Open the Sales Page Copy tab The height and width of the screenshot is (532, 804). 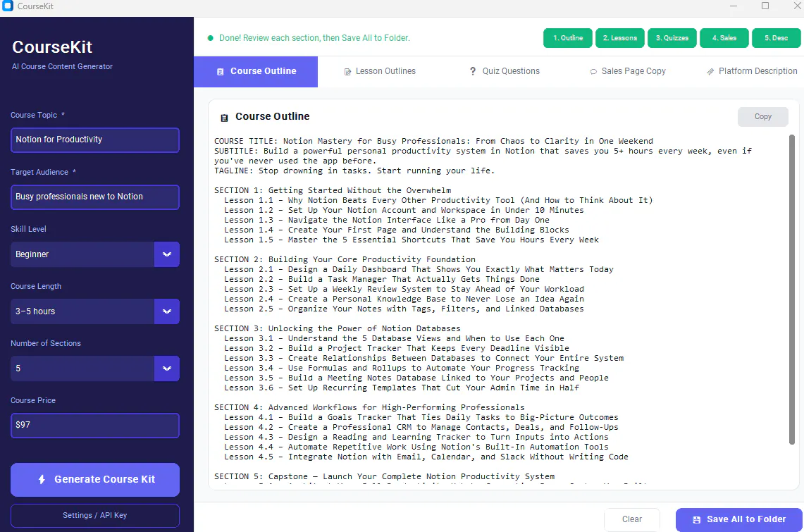click(628, 71)
